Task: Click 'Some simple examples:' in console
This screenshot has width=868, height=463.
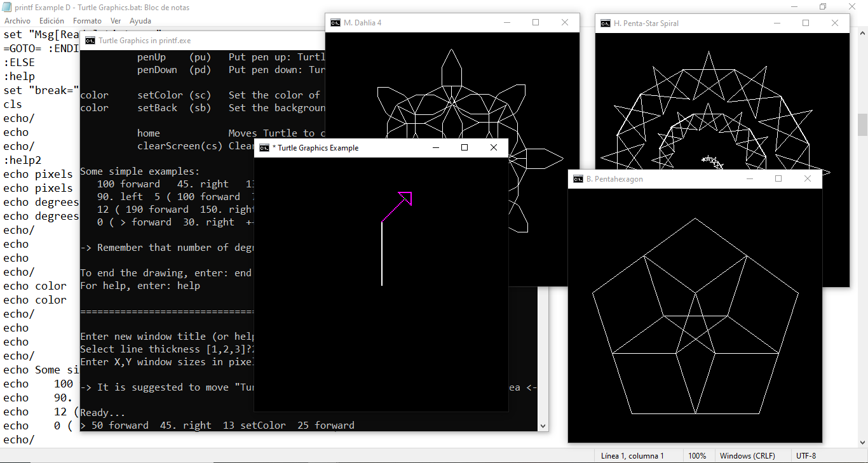Action: (x=140, y=171)
